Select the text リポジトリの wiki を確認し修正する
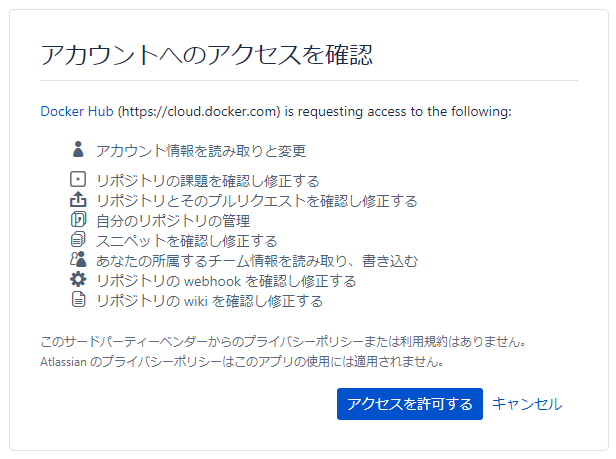This screenshot has height=459, width=616. [210, 301]
